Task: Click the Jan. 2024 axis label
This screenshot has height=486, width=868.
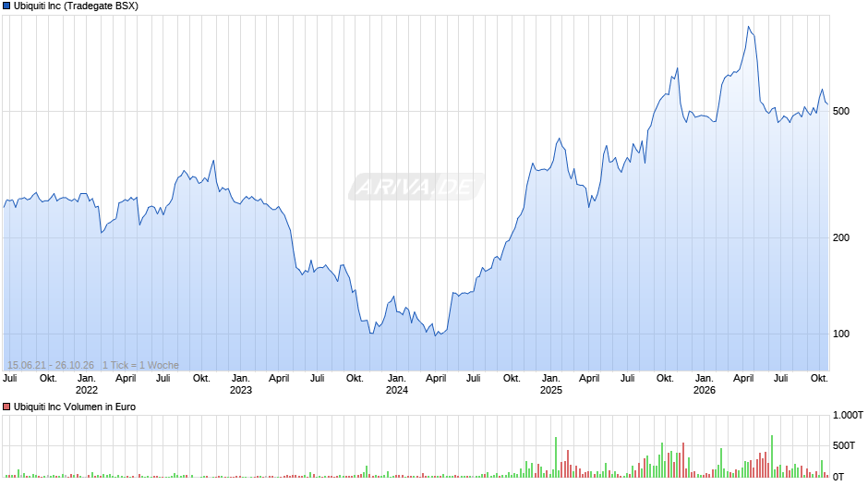Action: [x=396, y=384]
